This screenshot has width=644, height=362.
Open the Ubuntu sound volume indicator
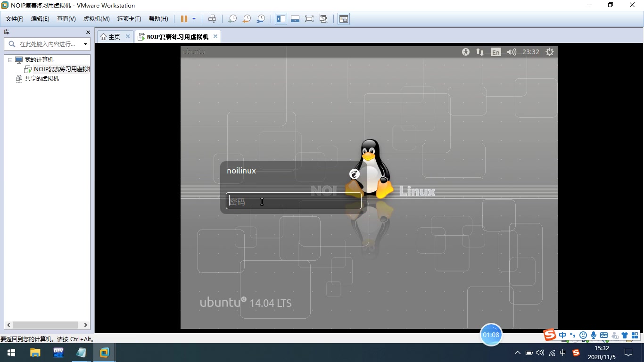(x=512, y=52)
